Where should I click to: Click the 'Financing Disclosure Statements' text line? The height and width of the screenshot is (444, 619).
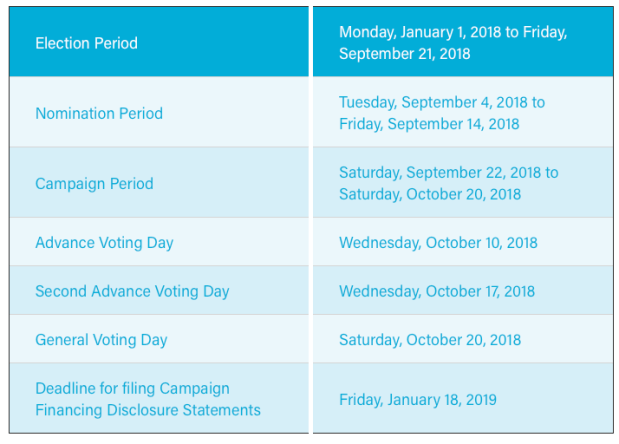click(147, 410)
